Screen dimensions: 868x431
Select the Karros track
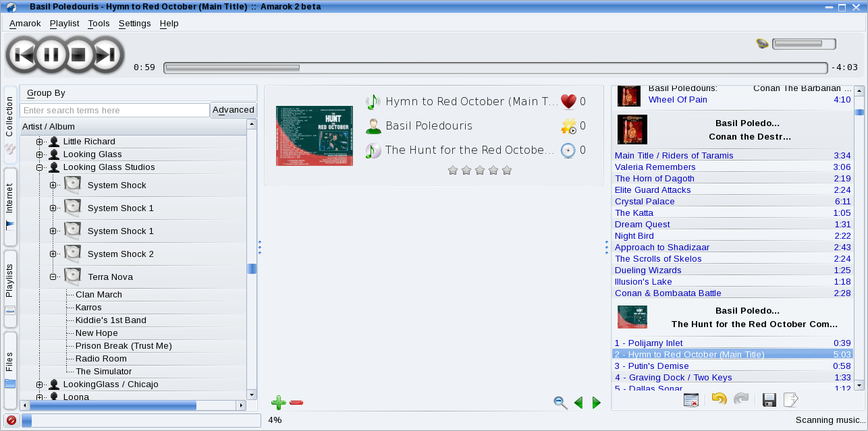(x=88, y=308)
